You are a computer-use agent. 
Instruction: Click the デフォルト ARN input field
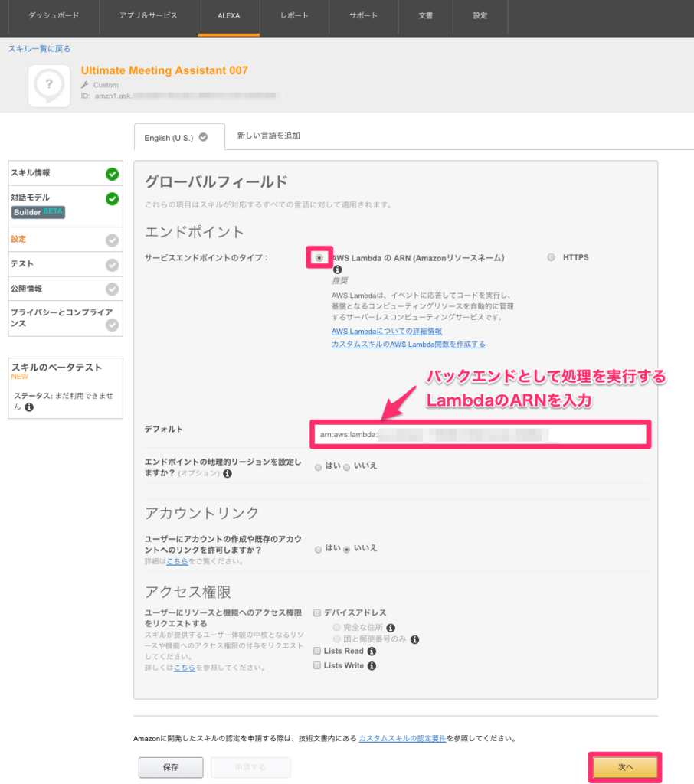pyautogui.click(x=480, y=435)
